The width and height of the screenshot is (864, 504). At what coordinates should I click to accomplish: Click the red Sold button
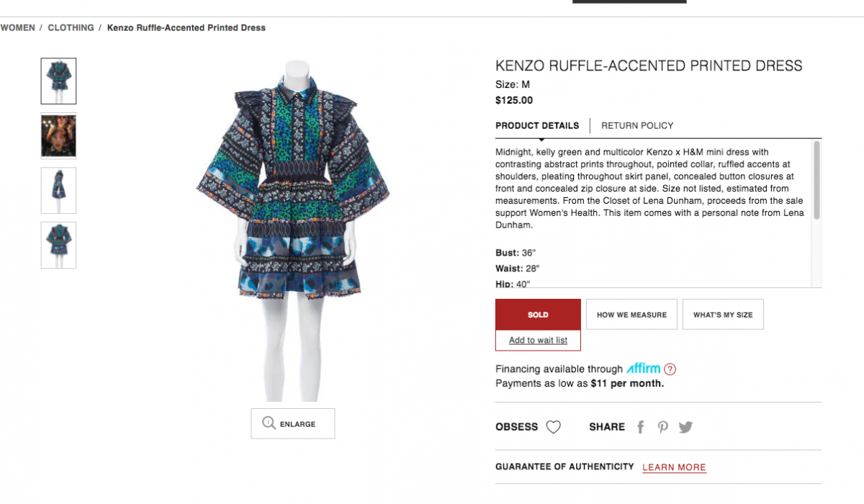[538, 315]
